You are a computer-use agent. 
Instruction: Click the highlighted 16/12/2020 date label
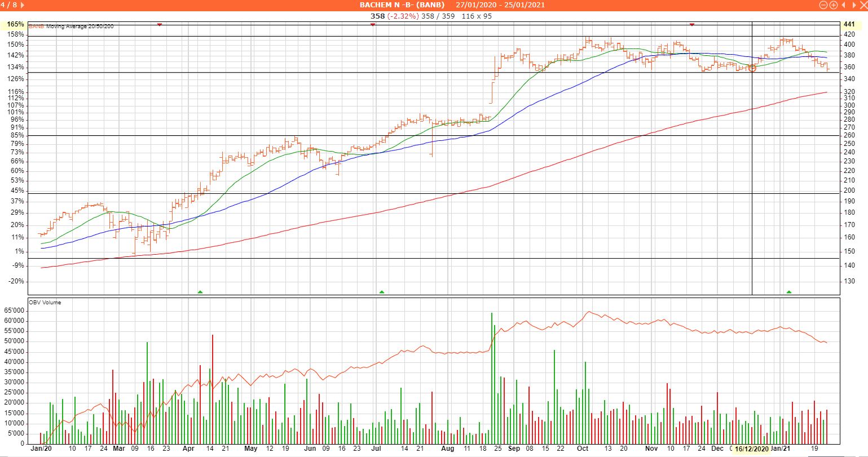(x=751, y=449)
